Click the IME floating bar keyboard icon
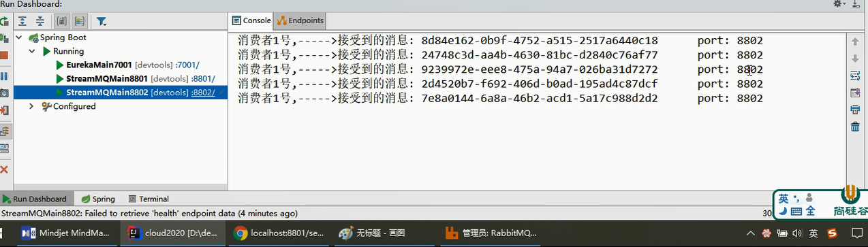Screen dimensions: 868x247 click(796, 211)
